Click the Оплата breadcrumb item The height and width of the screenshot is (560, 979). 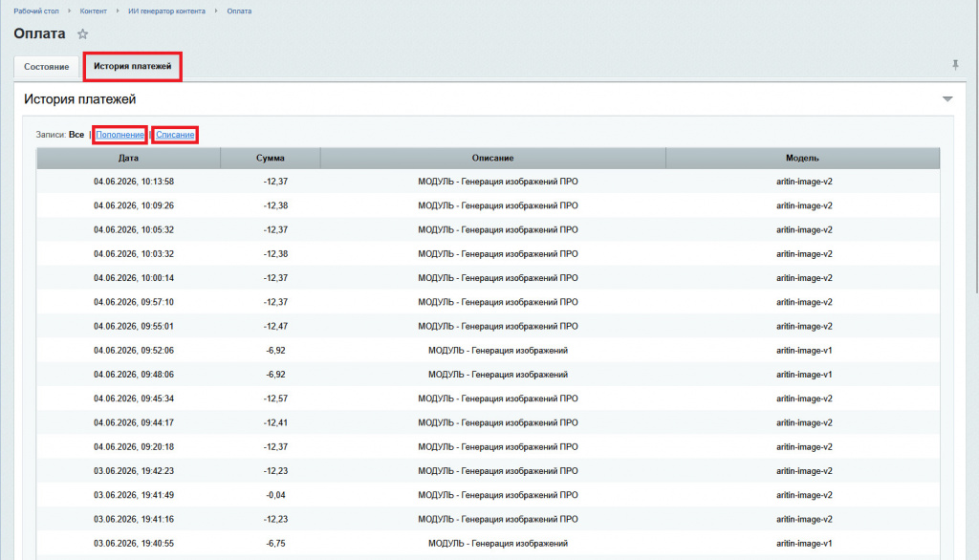[239, 11]
